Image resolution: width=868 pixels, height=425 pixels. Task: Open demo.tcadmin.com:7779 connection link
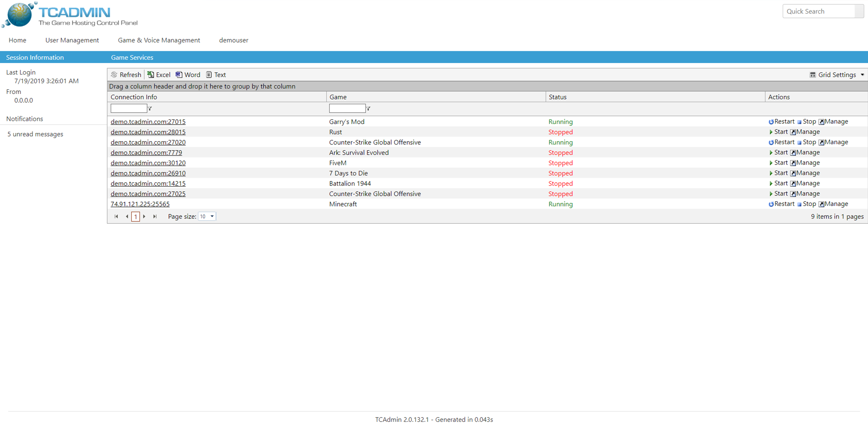[146, 152]
